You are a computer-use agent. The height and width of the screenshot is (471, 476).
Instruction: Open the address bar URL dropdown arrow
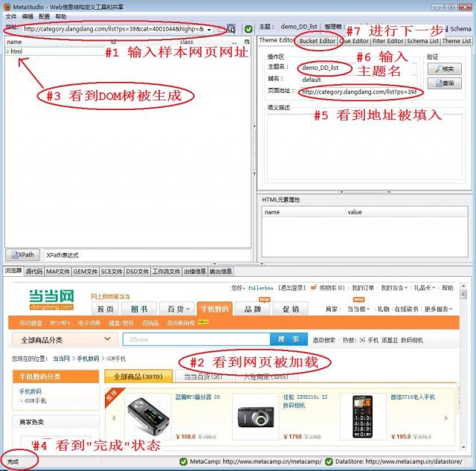209,30
